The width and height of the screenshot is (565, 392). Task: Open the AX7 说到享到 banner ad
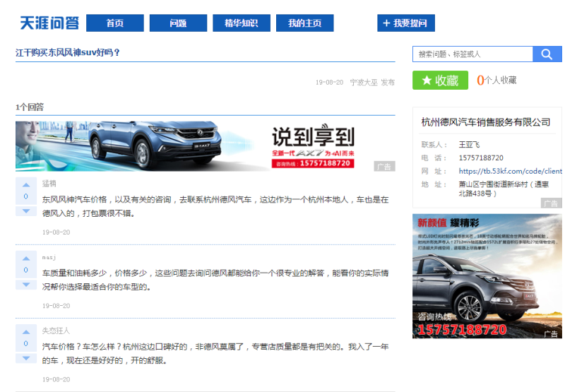206,146
